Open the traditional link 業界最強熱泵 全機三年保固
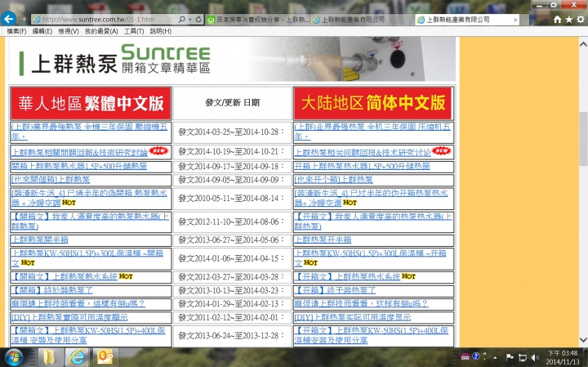 (89, 132)
